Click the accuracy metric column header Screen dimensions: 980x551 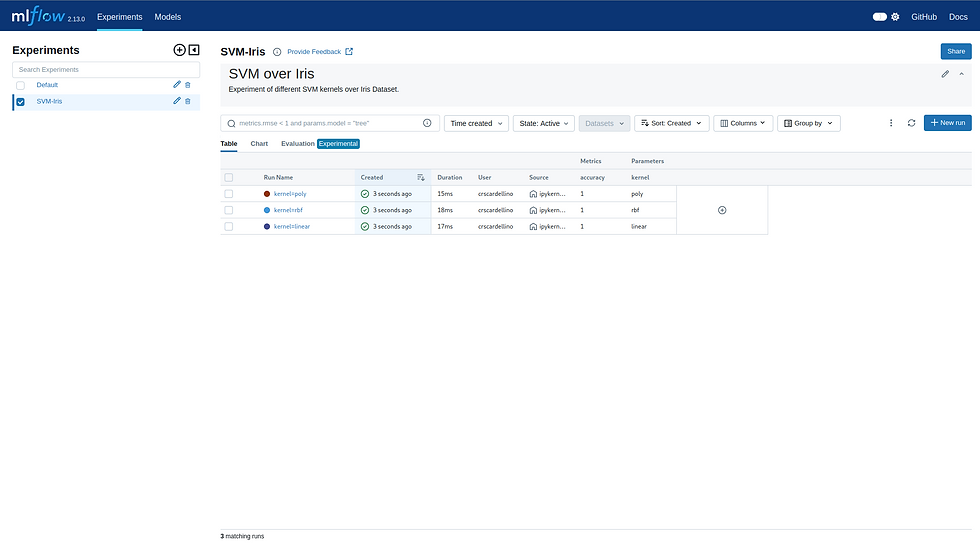click(592, 177)
